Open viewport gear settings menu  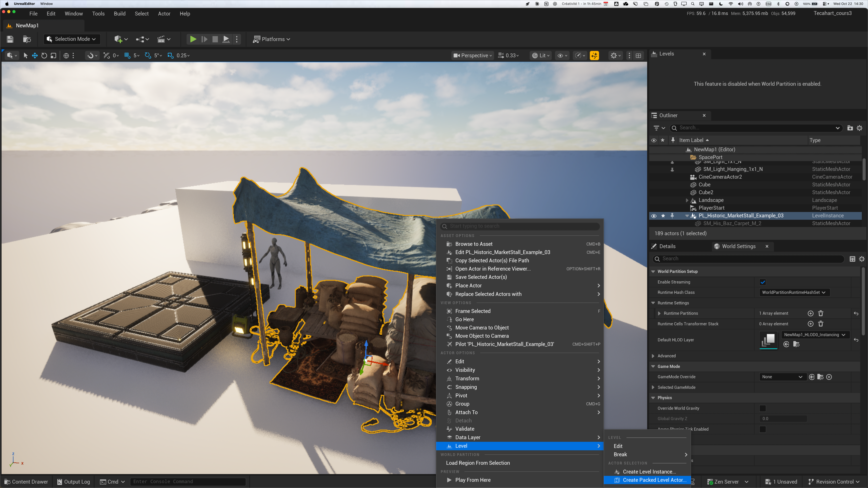pos(616,56)
